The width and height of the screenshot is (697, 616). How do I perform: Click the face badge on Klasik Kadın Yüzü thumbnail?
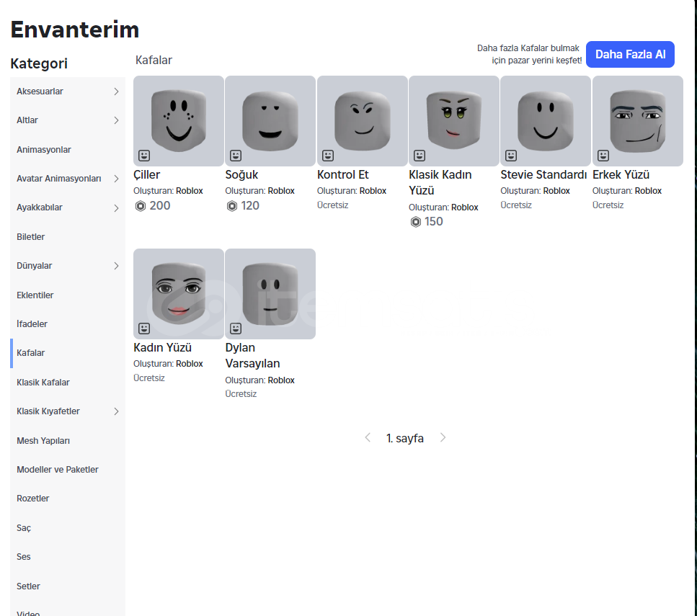point(419,156)
